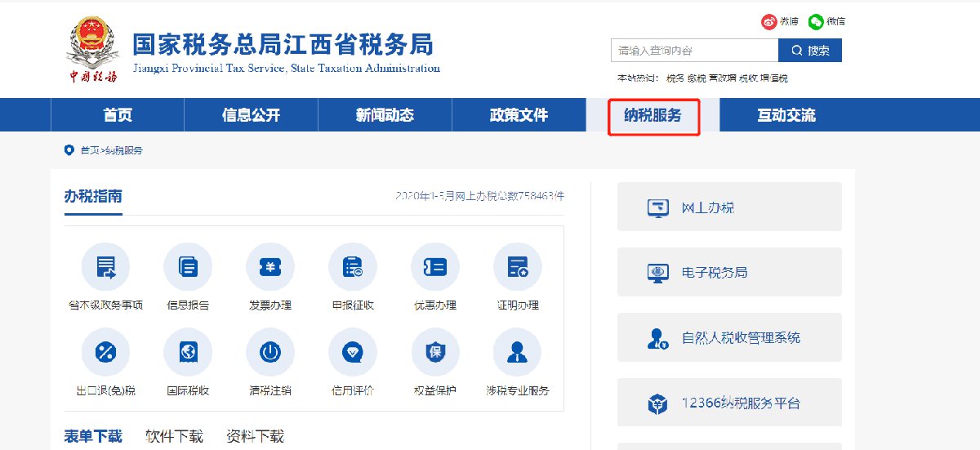Screen dimensions: 980x450
Task: Open 互动交流 navigation item
Action: [x=786, y=115]
